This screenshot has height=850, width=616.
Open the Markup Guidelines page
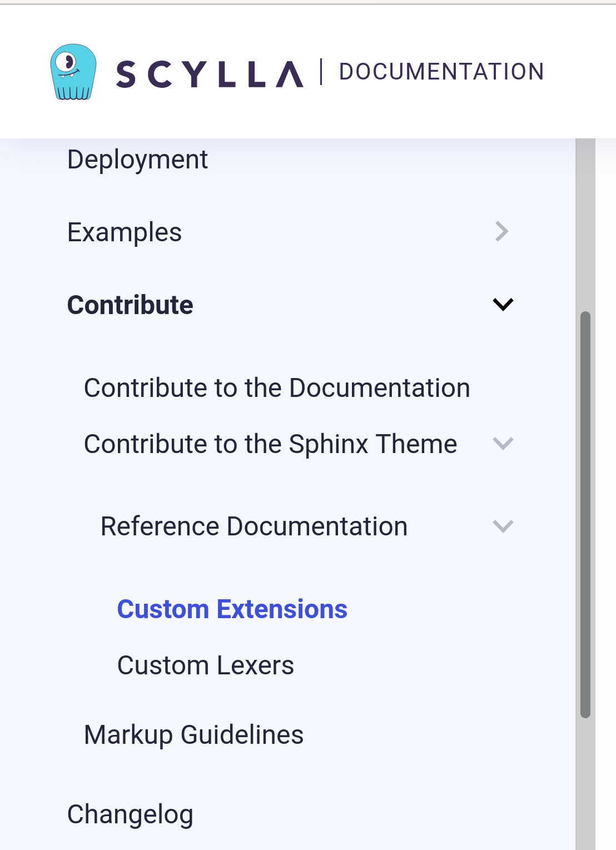(x=193, y=734)
